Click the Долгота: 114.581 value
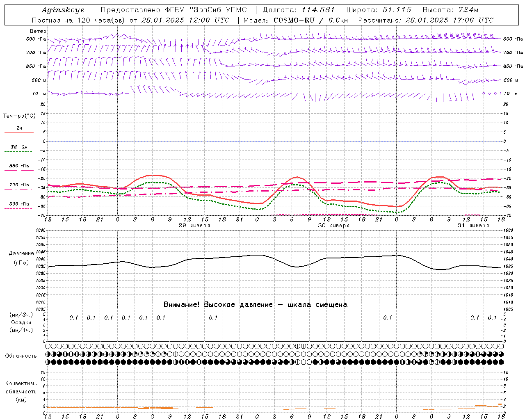The height and width of the screenshot is (420, 525). (299, 10)
